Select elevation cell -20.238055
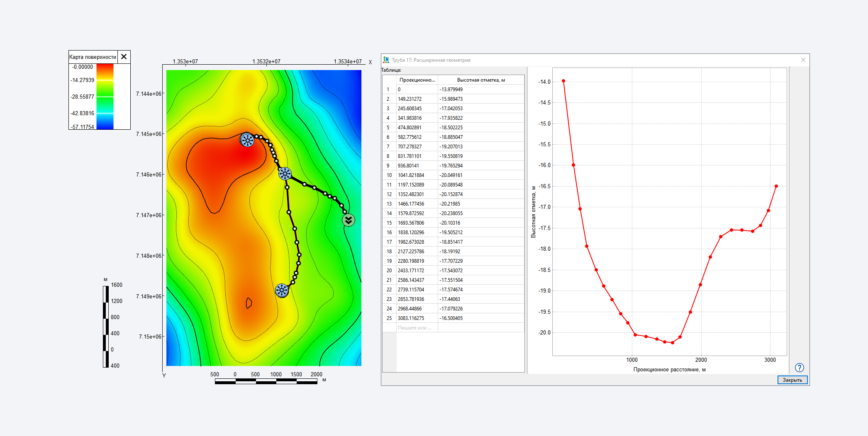 (481, 213)
